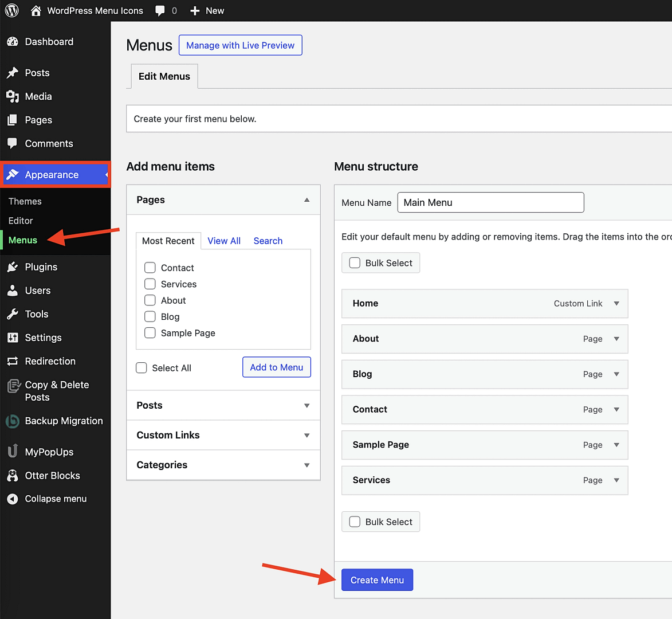Click the Tools wrench icon

(13, 314)
